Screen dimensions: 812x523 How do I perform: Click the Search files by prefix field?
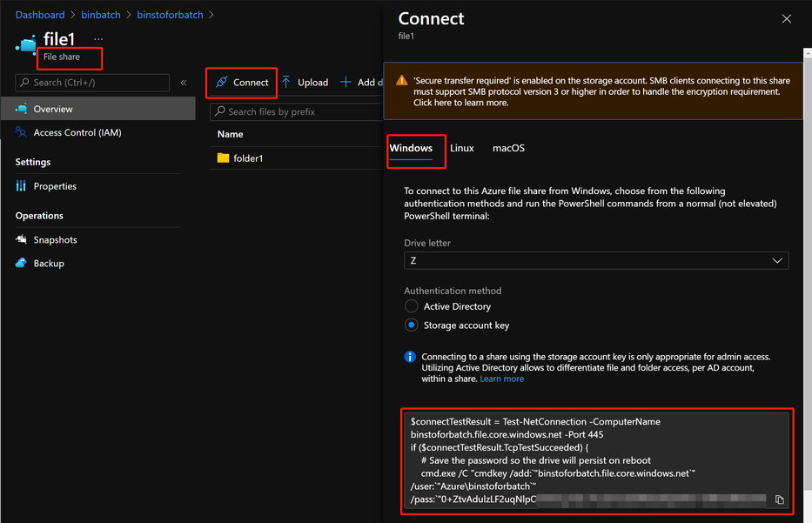(x=297, y=112)
